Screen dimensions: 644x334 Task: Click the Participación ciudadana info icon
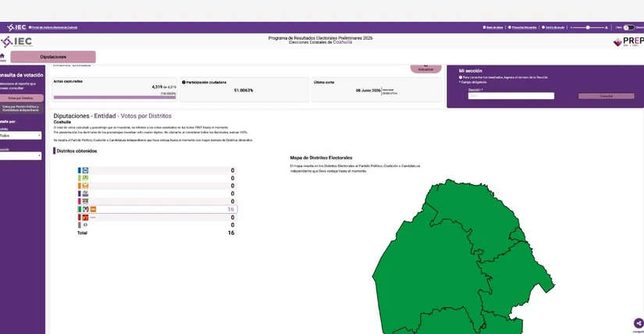[x=183, y=82]
